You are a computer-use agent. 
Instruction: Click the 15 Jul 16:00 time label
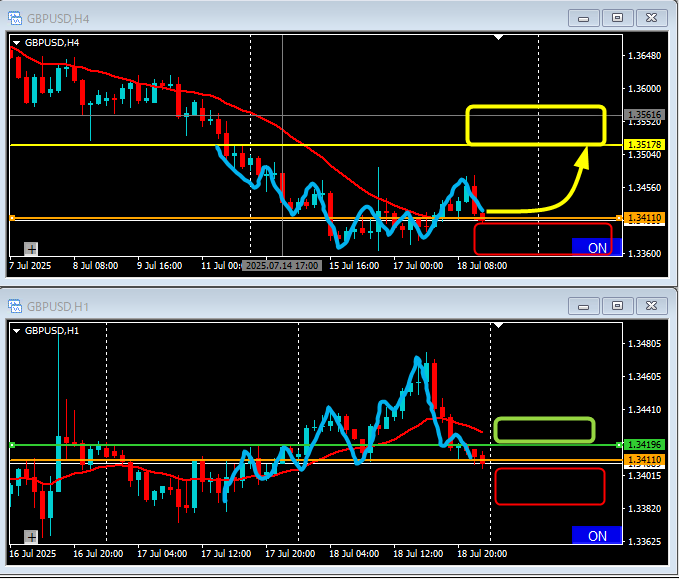click(x=354, y=265)
